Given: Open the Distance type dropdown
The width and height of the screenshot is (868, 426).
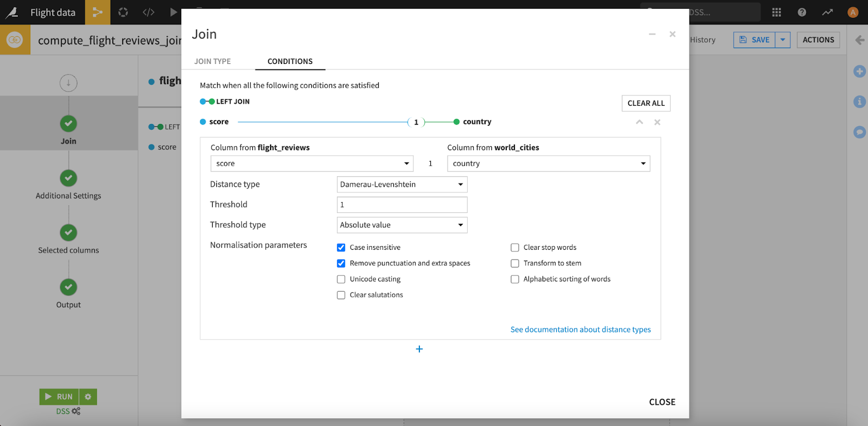Looking at the screenshot, I should (x=401, y=184).
